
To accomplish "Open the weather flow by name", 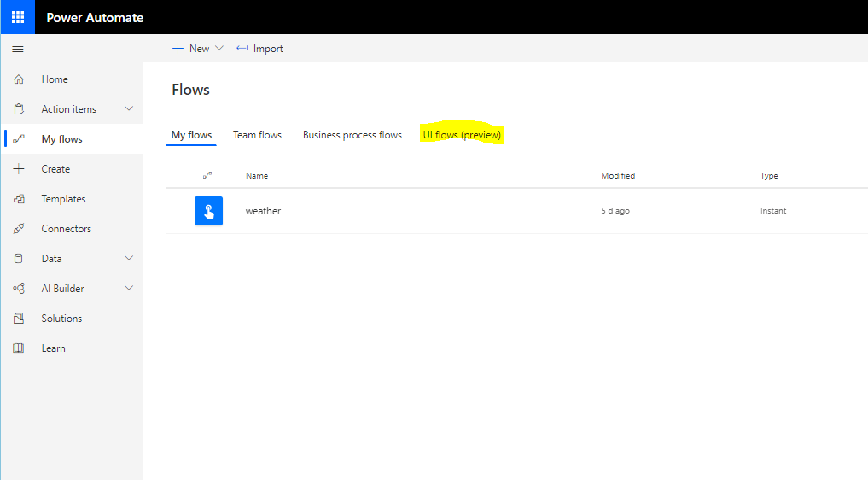I will click(264, 211).
